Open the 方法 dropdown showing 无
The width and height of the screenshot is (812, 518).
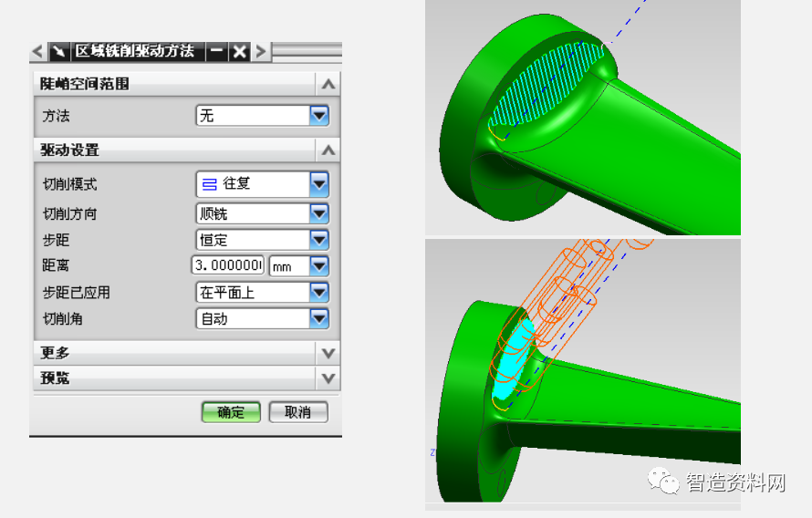pos(319,116)
